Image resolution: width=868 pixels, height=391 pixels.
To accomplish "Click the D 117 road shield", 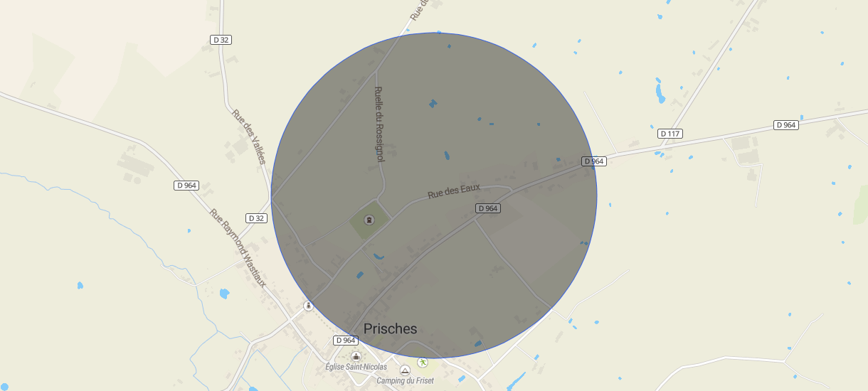I will [x=670, y=134].
